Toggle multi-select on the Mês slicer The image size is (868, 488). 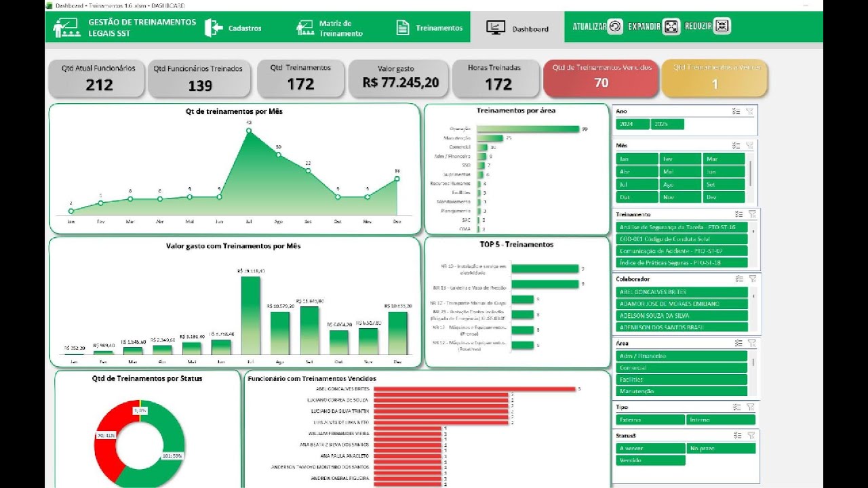point(737,145)
